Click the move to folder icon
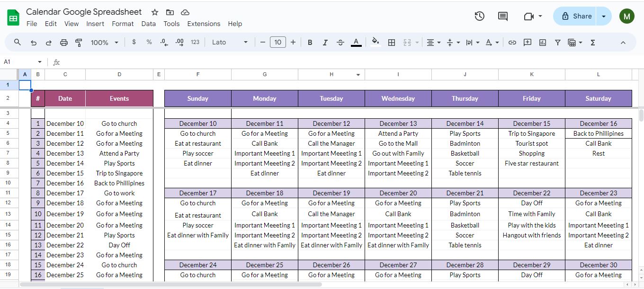The height and width of the screenshot is (289, 644). coord(170,12)
